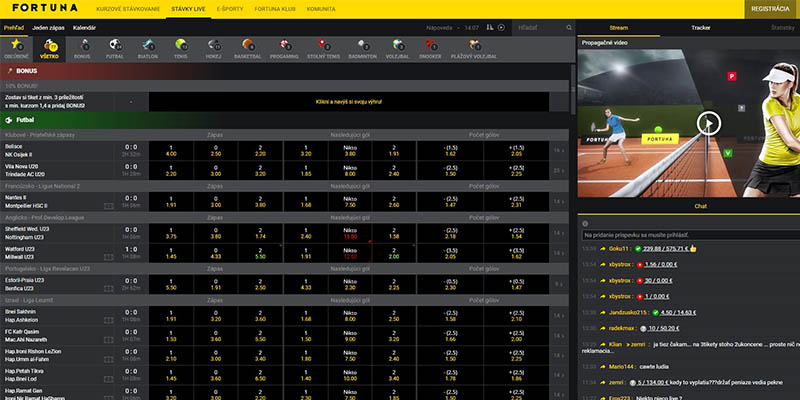Open Goku11's ticket 239.88 / 575.71 €

point(666,248)
